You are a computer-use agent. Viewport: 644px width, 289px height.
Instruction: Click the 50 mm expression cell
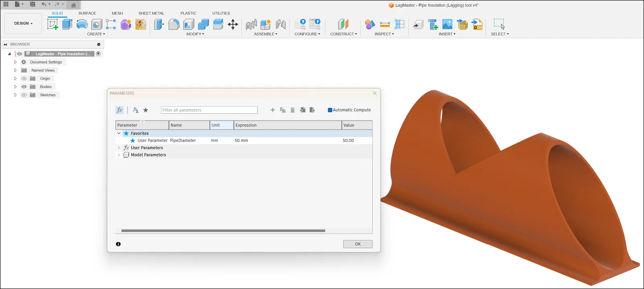(x=287, y=141)
